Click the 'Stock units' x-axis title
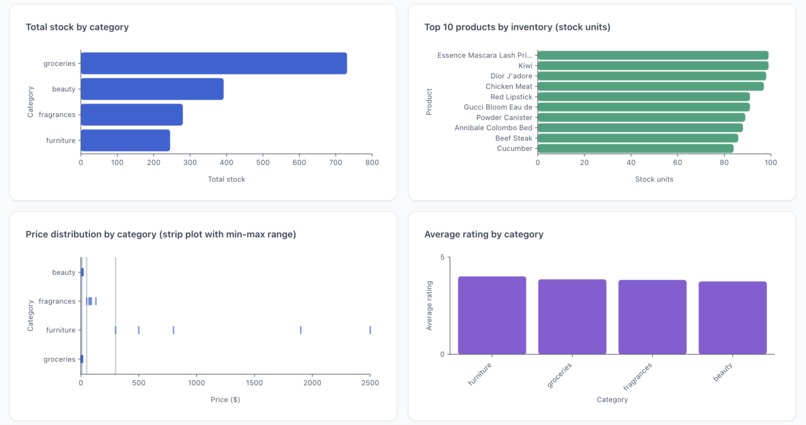The height and width of the screenshot is (425, 806). tap(654, 179)
